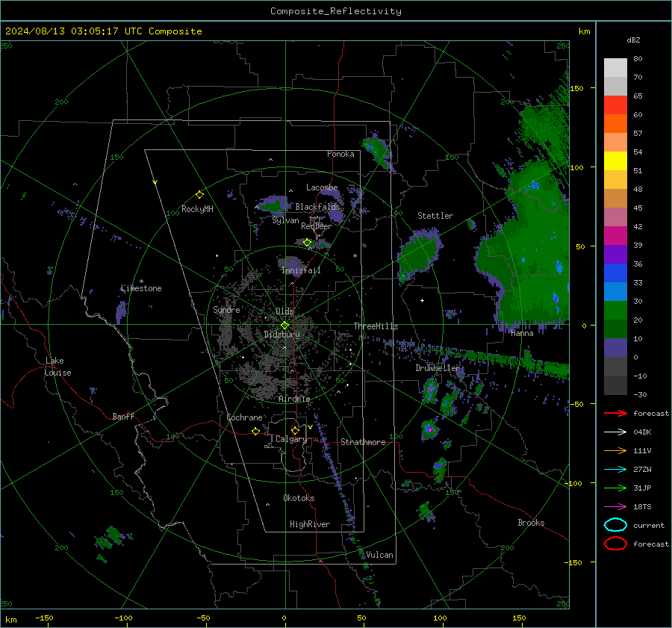Image resolution: width=672 pixels, height=628 pixels.
Task: Click the Airdrie town label
Action: point(294,399)
